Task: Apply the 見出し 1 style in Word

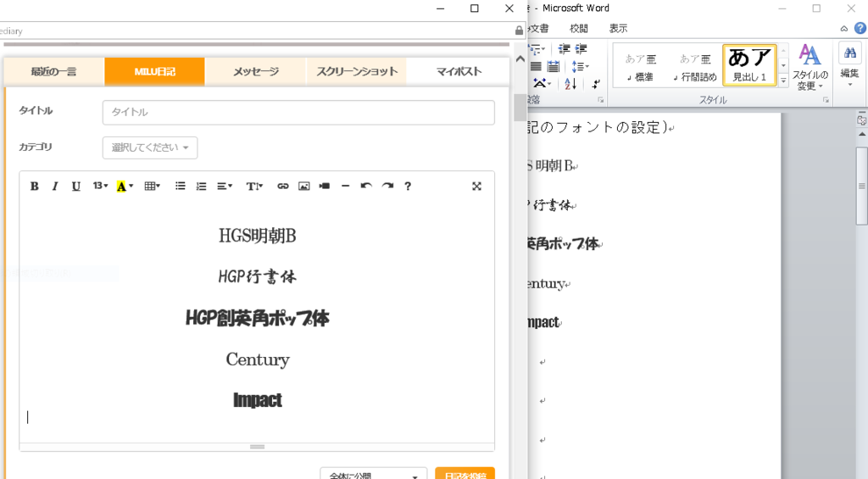Action: click(x=749, y=65)
